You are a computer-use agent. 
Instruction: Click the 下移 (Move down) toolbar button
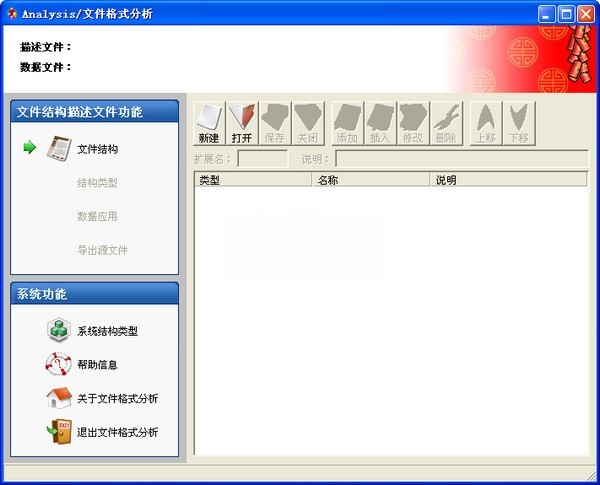[x=518, y=124]
